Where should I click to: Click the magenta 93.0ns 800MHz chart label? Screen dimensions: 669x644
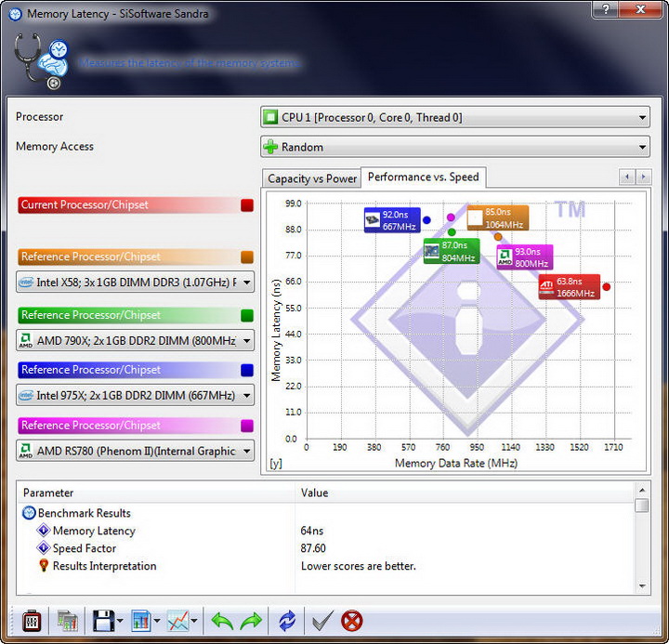tap(525, 257)
